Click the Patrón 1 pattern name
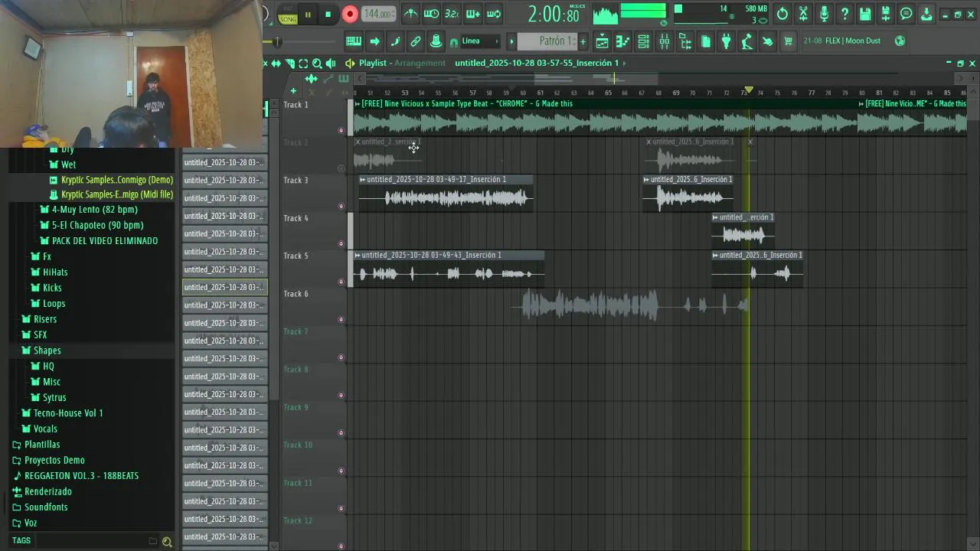Viewport: 980px width, 551px height. pyautogui.click(x=557, y=41)
